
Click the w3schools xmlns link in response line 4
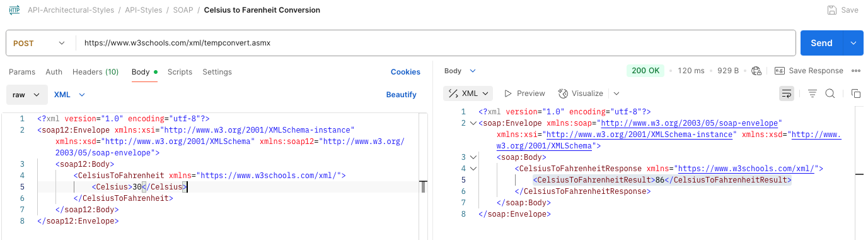[x=747, y=169]
